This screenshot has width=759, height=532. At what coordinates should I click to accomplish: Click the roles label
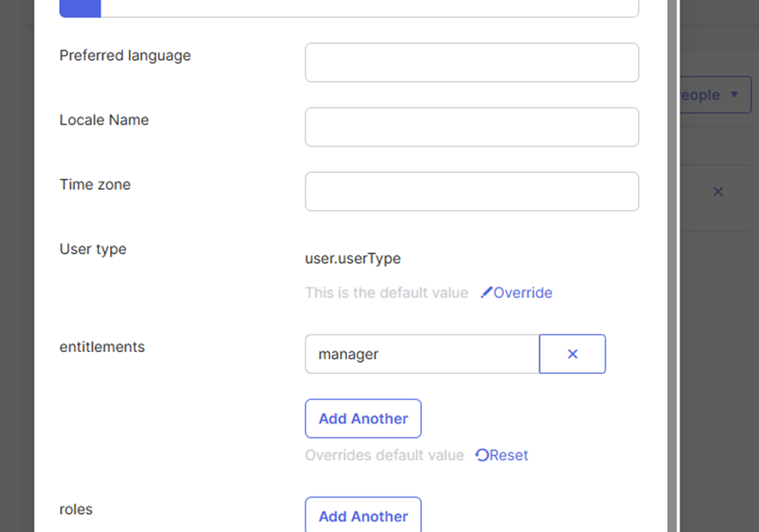coord(76,509)
